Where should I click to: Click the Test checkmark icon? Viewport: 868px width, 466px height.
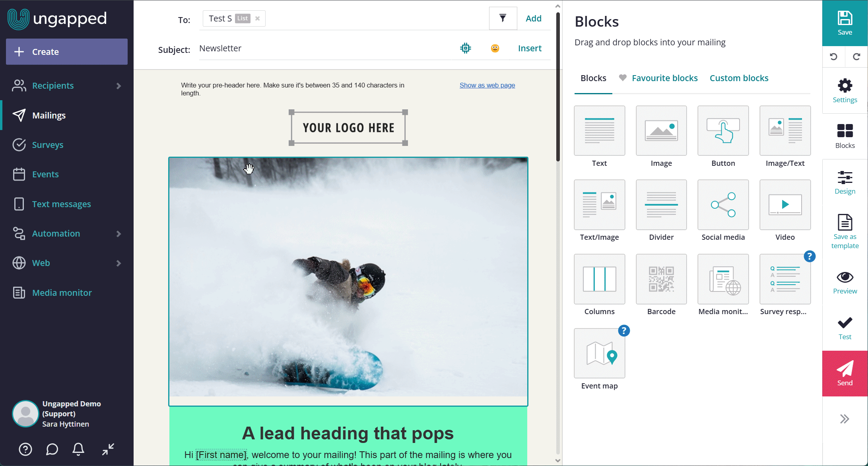click(845, 322)
